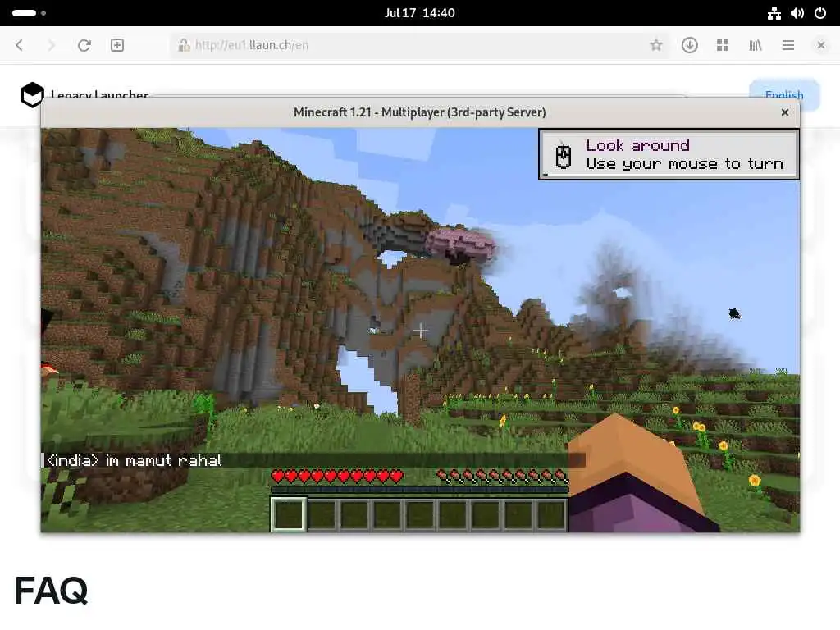Open browser downloads with the arrow icon
The height and width of the screenshot is (630, 840).
pos(689,46)
